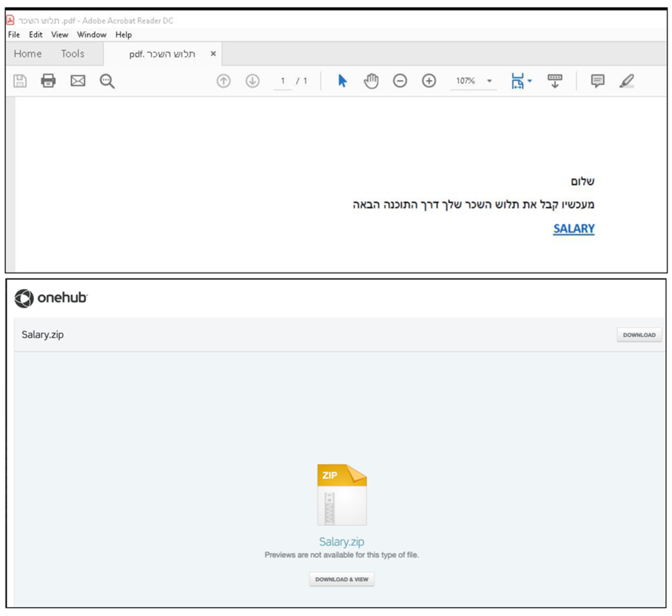Viewport: 672px width, 616px height.
Task: Click the DOWNLOAD button top right on Onehub
Action: [639, 335]
